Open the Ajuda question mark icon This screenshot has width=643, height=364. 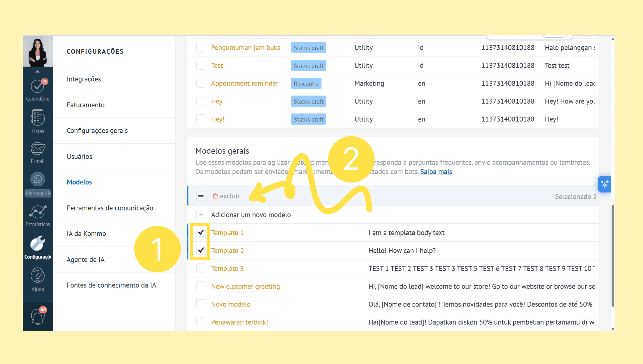(38, 276)
